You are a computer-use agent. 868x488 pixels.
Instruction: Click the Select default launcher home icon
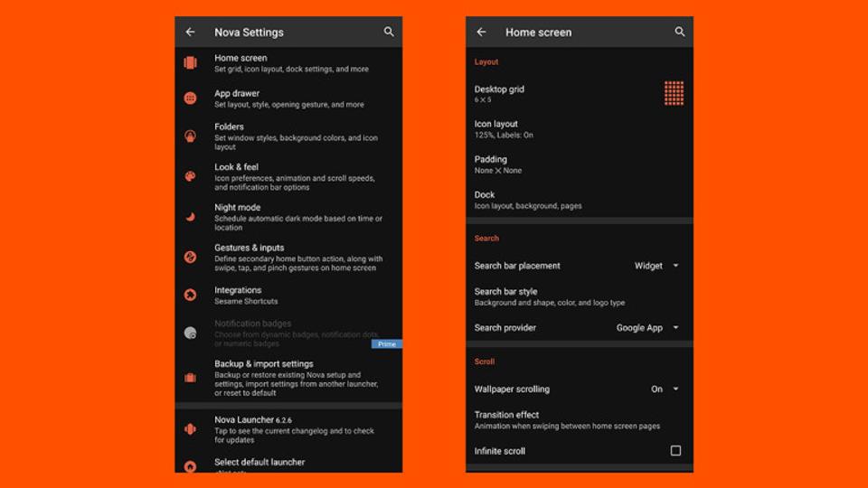pos(191,466)
